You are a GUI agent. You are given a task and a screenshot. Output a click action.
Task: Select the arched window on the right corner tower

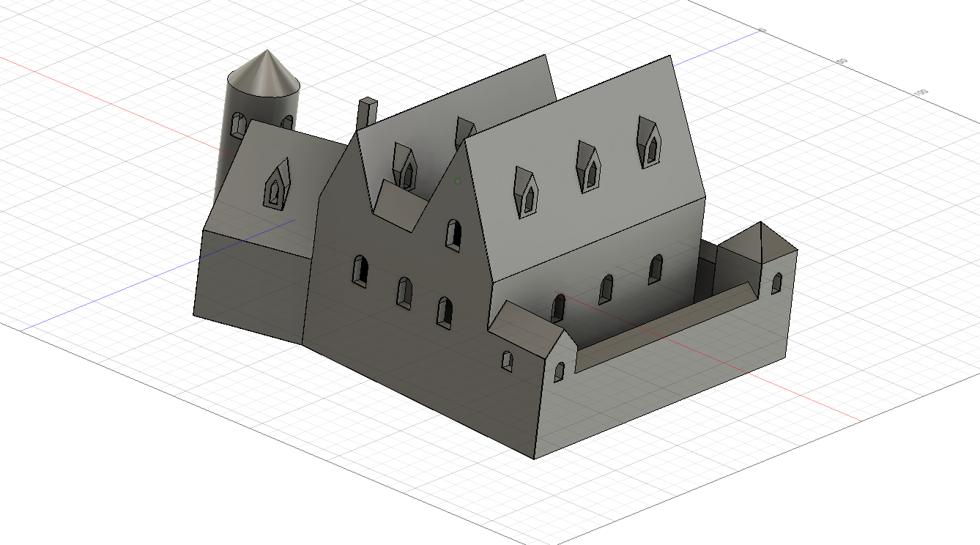coord(776,283)
